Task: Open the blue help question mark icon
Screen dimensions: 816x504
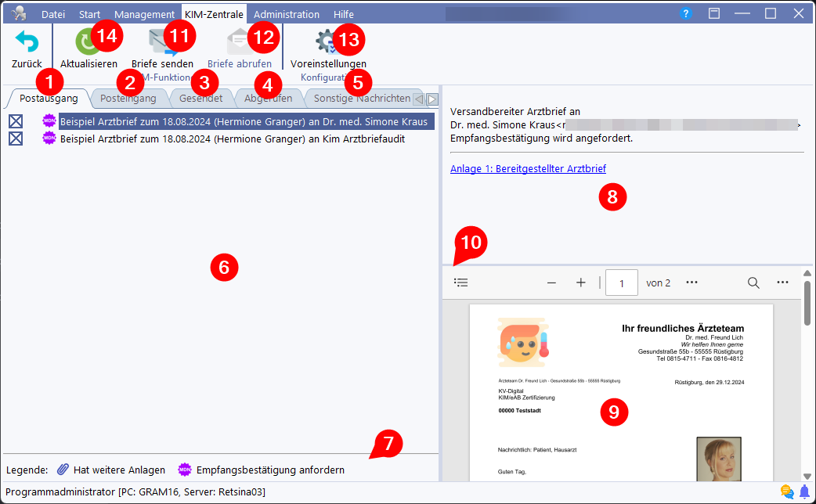Action: tap(686, 14)
